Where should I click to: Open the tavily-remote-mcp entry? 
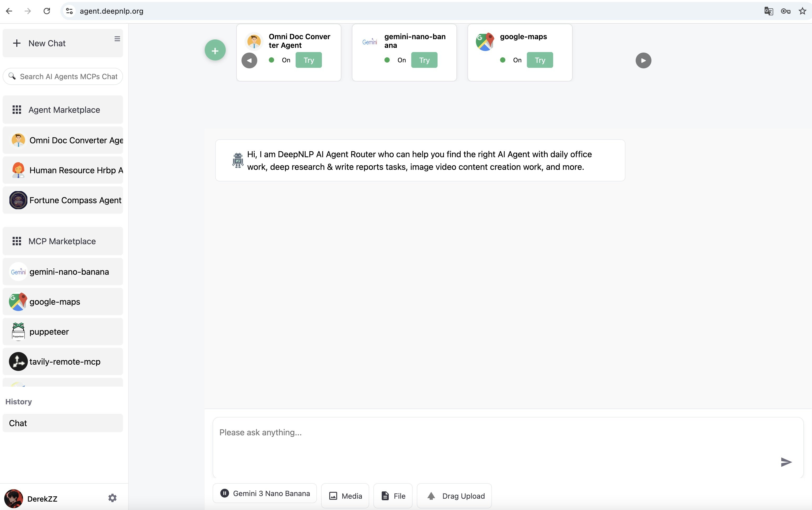click(63, 361)
